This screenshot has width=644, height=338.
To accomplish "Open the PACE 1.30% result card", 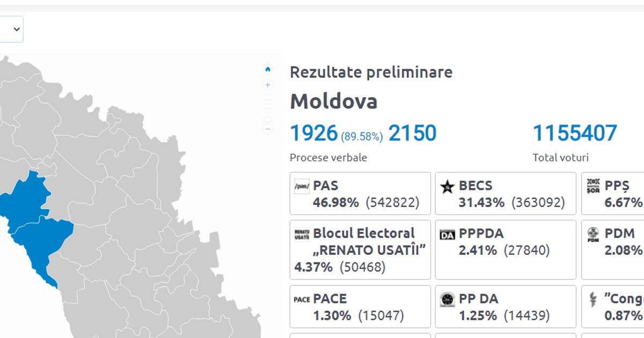I will coord(360,306).
